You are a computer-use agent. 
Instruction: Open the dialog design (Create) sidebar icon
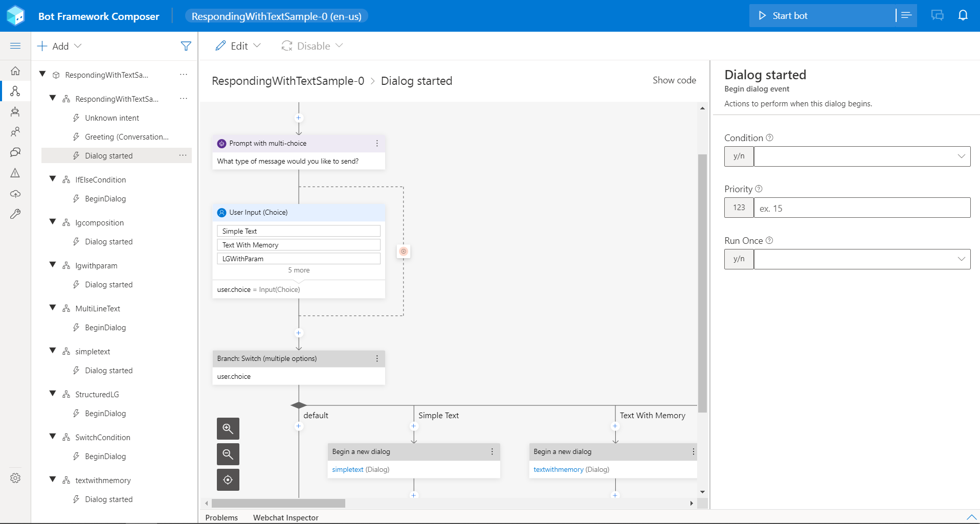15,91
